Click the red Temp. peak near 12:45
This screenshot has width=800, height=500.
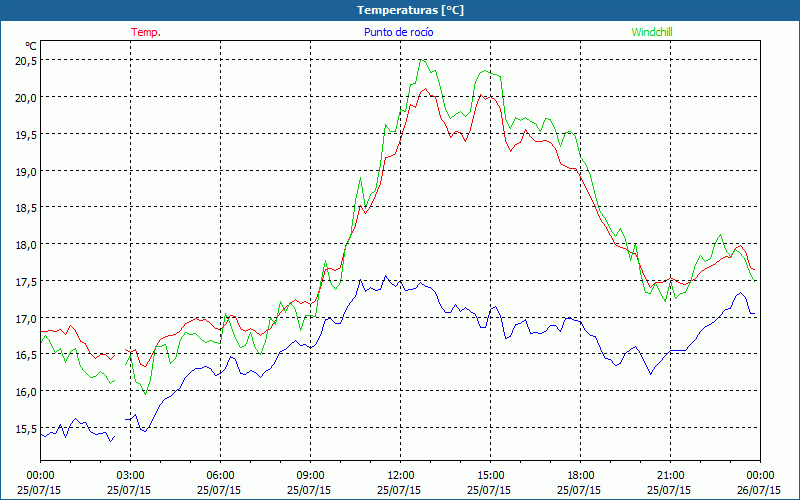click(x=425, y=89)
